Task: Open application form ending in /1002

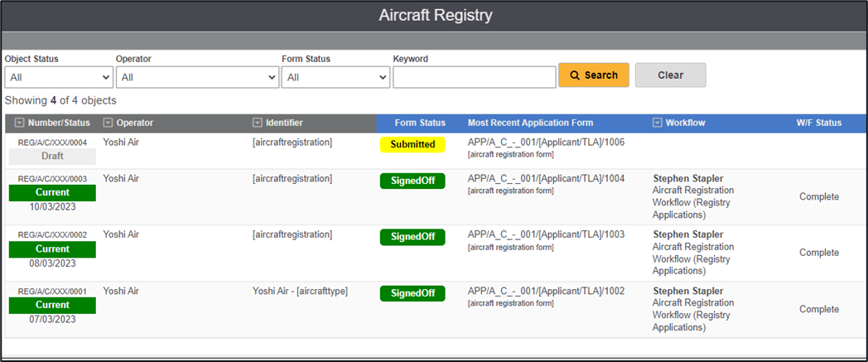Action: coord(546,292)
